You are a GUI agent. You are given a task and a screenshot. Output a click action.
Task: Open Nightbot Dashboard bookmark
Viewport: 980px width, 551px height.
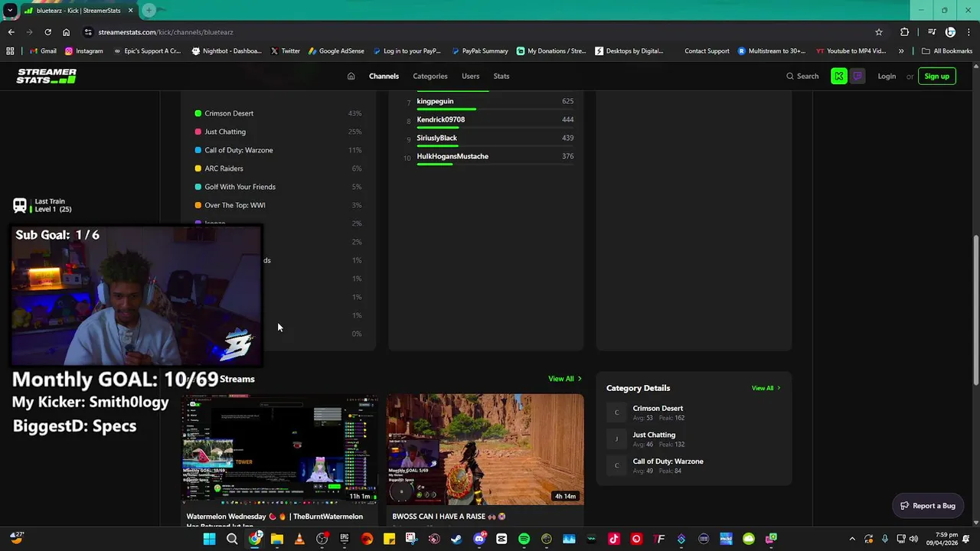point(227,51)
